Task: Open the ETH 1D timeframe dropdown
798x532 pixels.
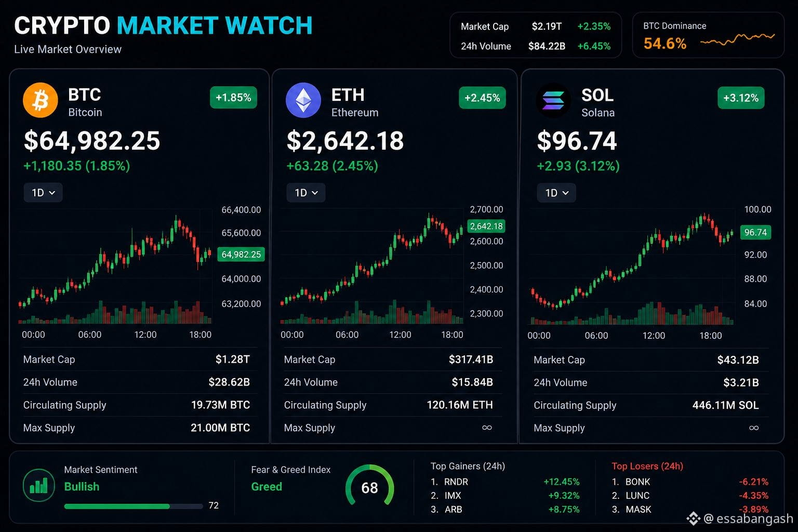Action: pyautogui.click(x=306, y=193)
